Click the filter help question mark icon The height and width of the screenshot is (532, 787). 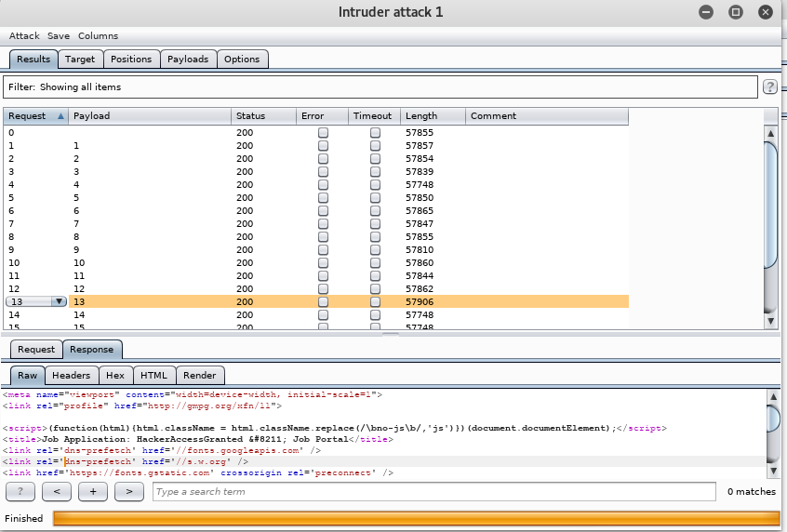[x=770, y=86]
